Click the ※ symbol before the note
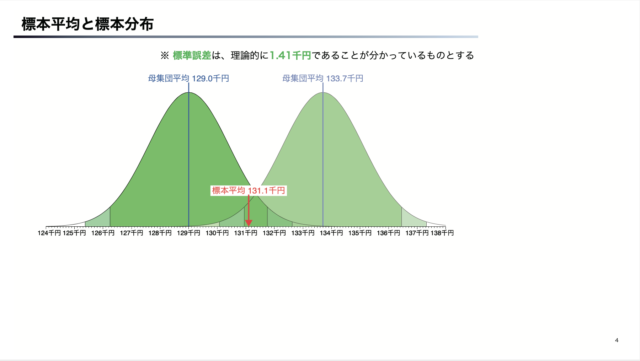The width and height of the screenshot is (640, 361). pyautogui.click(x=164, y=56)
